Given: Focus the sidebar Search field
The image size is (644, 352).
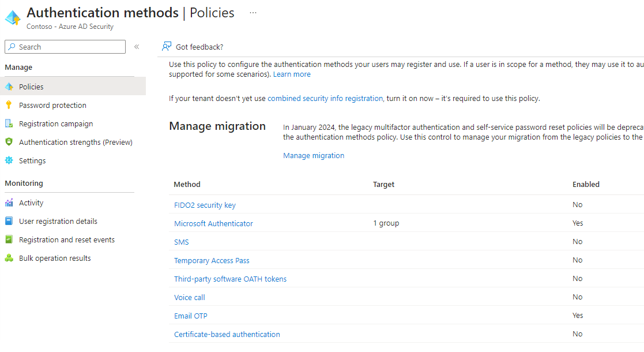Looking at the screenshot, I should pos(65,47).
